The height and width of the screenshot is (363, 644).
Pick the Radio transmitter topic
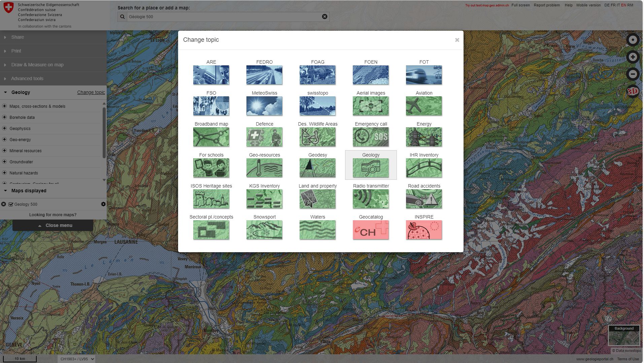click(371, 199)
